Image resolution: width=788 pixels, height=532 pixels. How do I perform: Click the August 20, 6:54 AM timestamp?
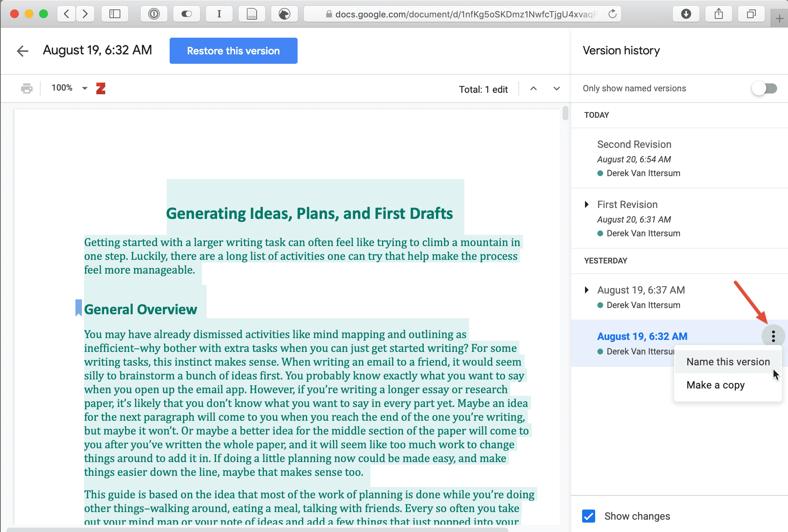click(x=634, y=159)
